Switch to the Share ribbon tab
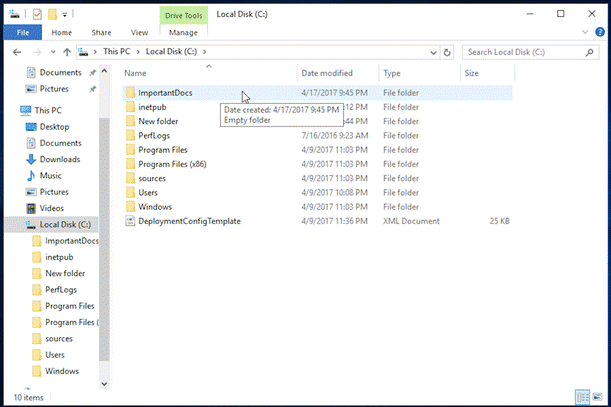The height and width of the screenshot is (407, 611). [101, 33]
